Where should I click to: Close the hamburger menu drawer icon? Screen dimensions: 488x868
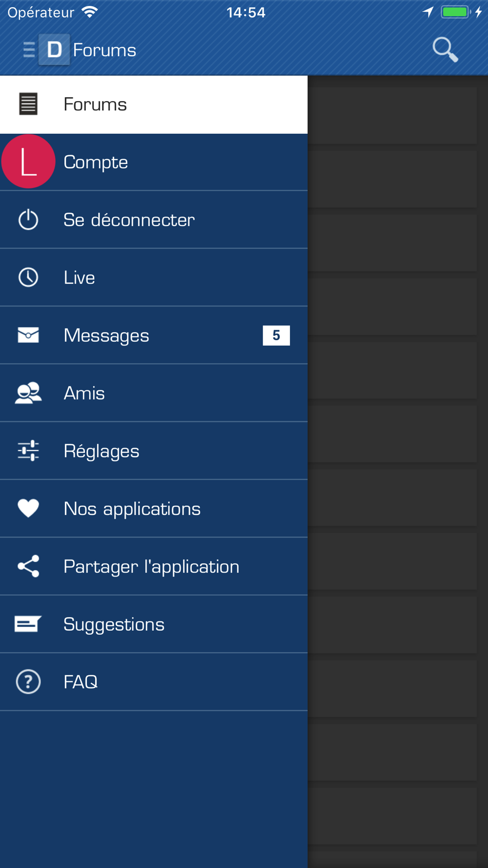pyautogui.click(x=29, y=50)
